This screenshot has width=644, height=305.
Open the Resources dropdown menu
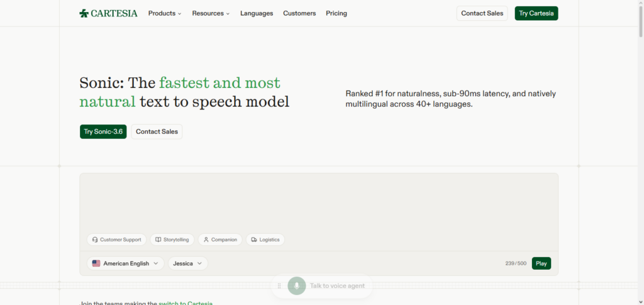[211, 13]
